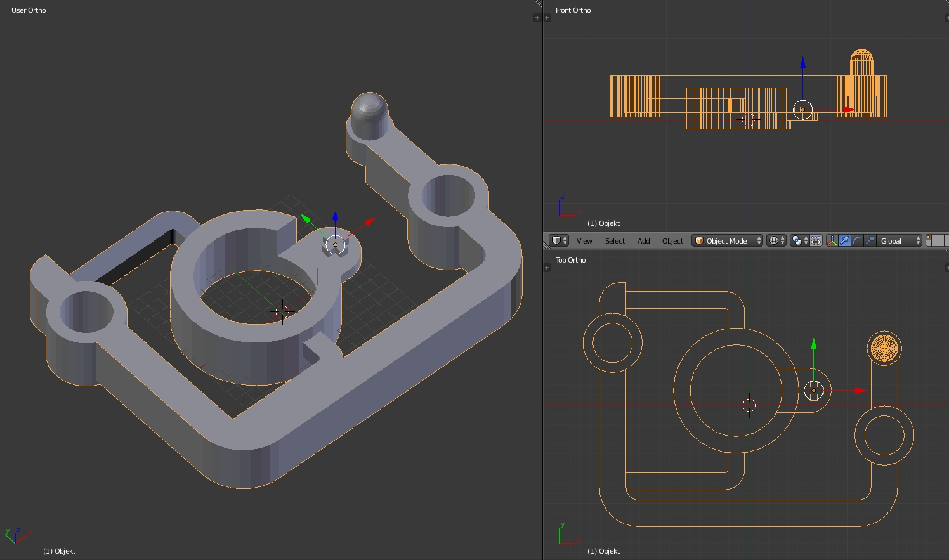Click the blue Z-axis arrow in User Ortho view
This screenshot has width=949, height=560.
(336, 218)
